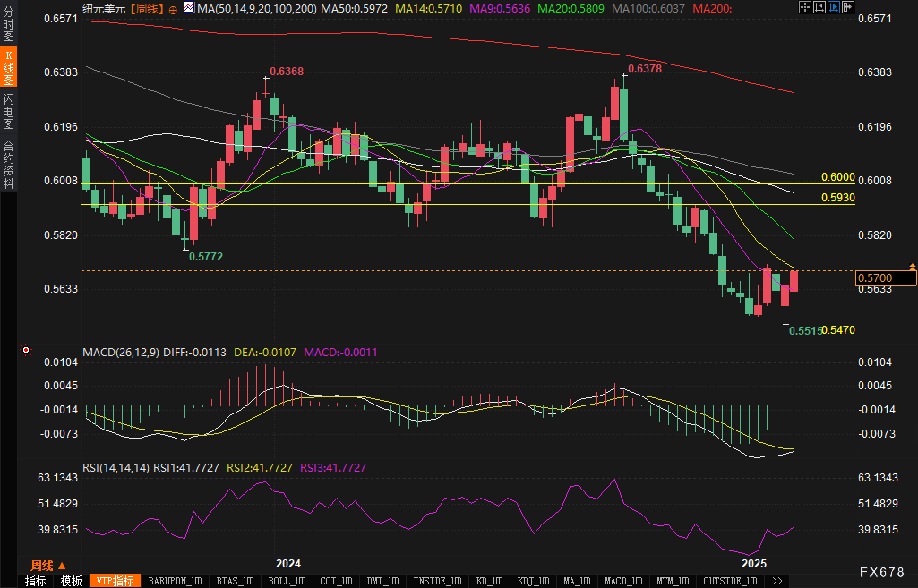
Task: Select the grid chart layout icon top right
Action: pyautogui.click(x=806, y=8)
